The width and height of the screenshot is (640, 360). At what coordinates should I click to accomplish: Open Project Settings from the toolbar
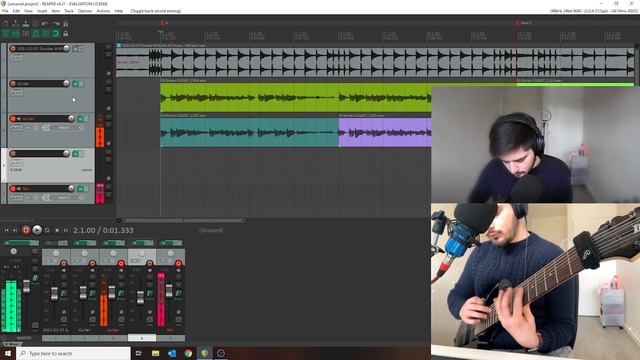(x=36, y=24)
